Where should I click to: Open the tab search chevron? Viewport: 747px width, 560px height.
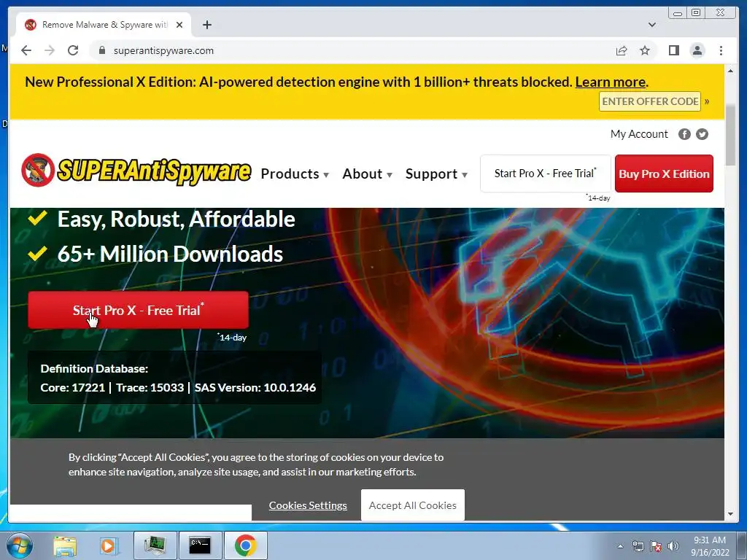click(x=652, y=25)
